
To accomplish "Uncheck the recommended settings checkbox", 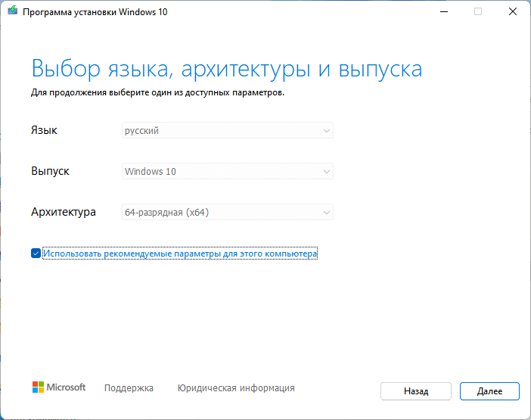I will [x=36, y=253].
